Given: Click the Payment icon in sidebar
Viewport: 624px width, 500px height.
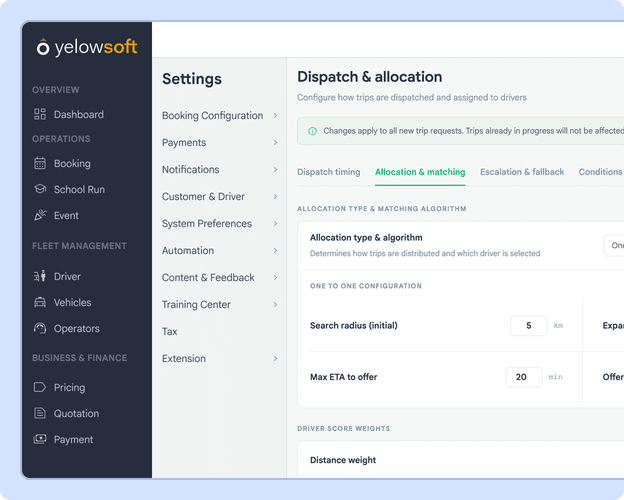Looking at the screenshot, I should point(40,439).
